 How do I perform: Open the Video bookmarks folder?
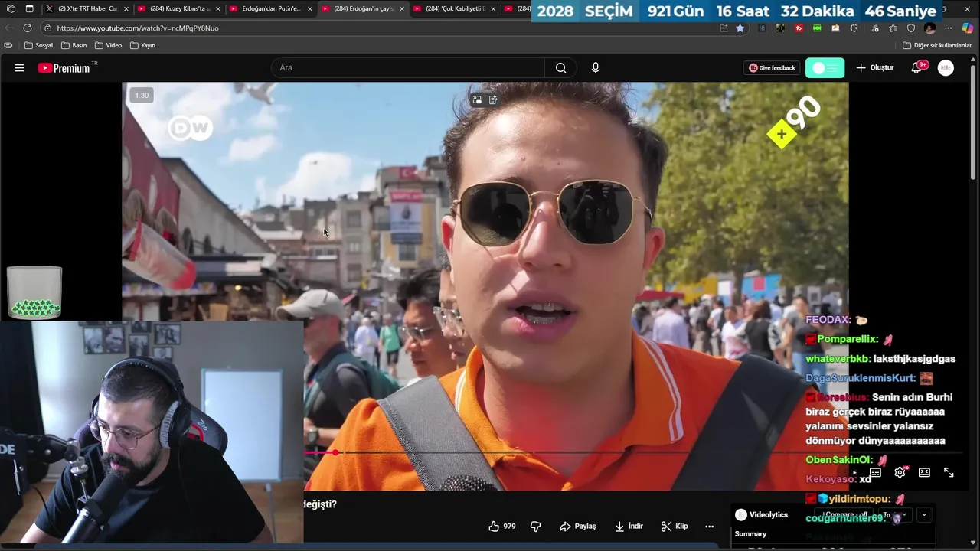[x=108, y=45]
